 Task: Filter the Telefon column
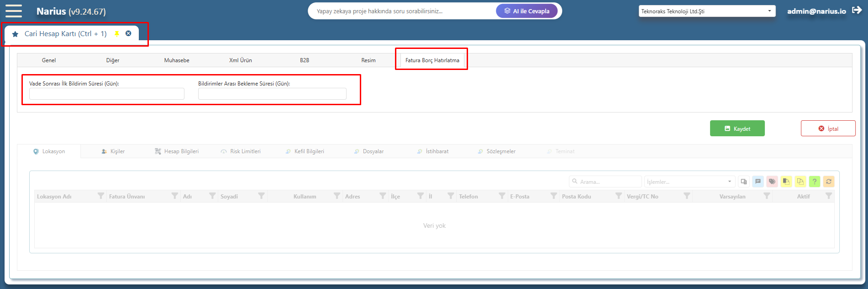point(502,196)
